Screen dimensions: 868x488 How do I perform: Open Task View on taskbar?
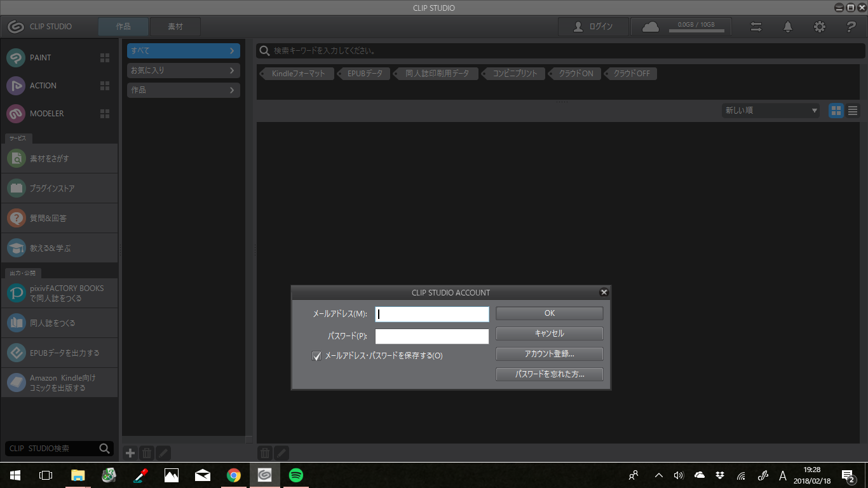pyautogui.click(x=46, y=475)
